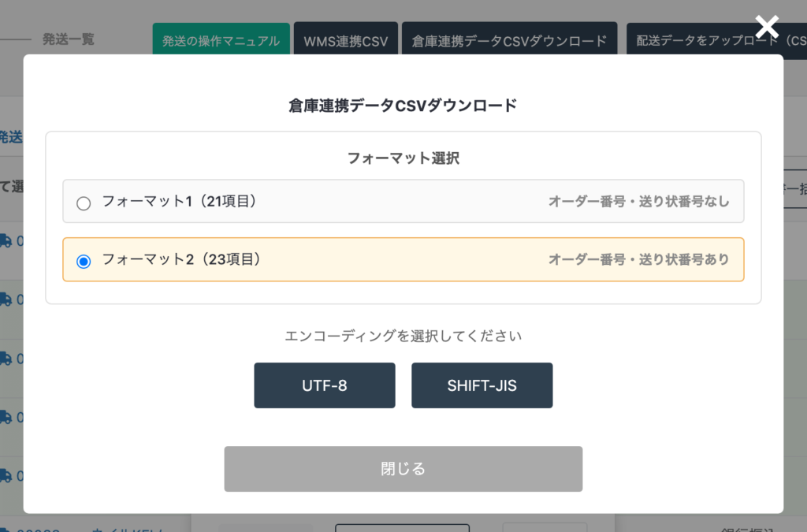Image resolution: width=807 pixels, height=532 pixels.
Task: Select the フォーマット2（23項目）radio button
Action: coord(84,261)
